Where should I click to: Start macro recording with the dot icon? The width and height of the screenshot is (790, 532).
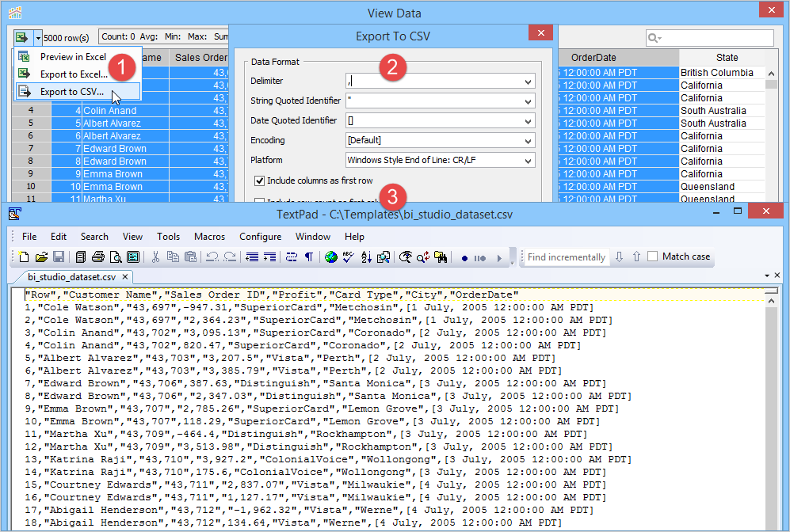tap(464, 258)
